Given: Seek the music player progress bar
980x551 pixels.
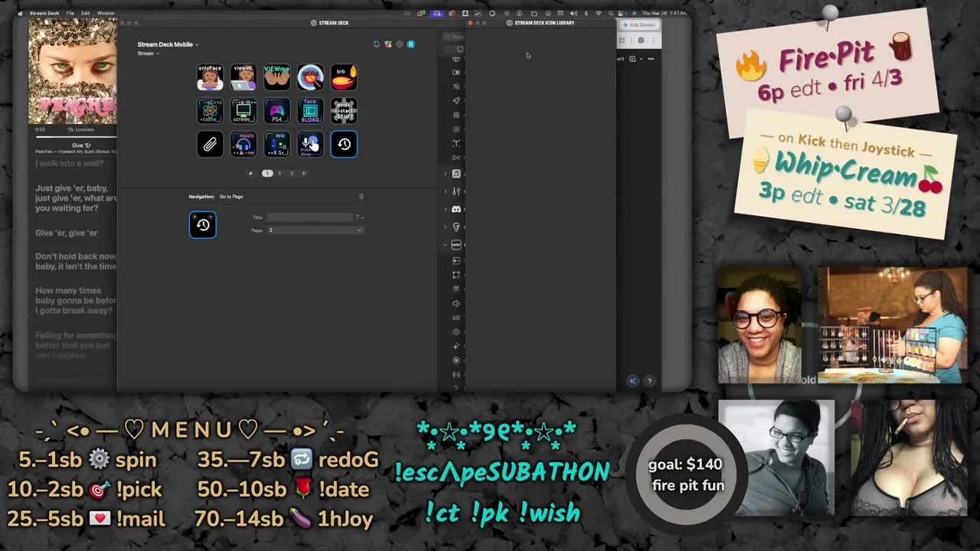Looking at the screenshot, I should (x=76, y=137).
